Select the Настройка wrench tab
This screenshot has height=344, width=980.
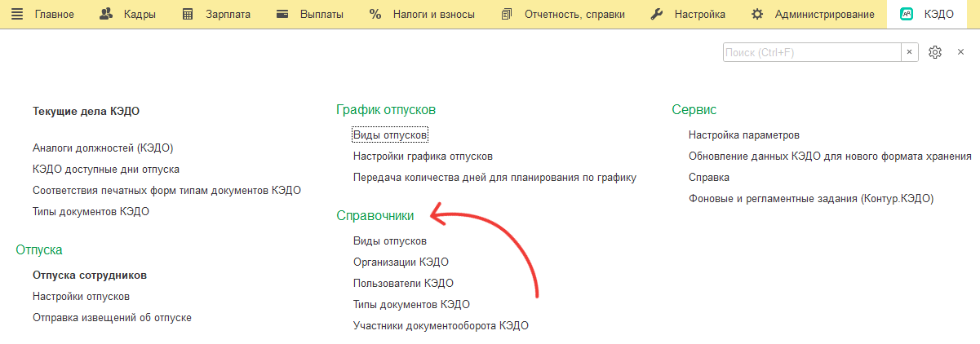click(688, 15)
